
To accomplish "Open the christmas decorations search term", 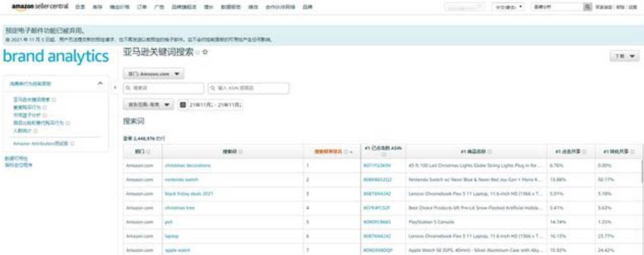I will (x=187, y=166).
